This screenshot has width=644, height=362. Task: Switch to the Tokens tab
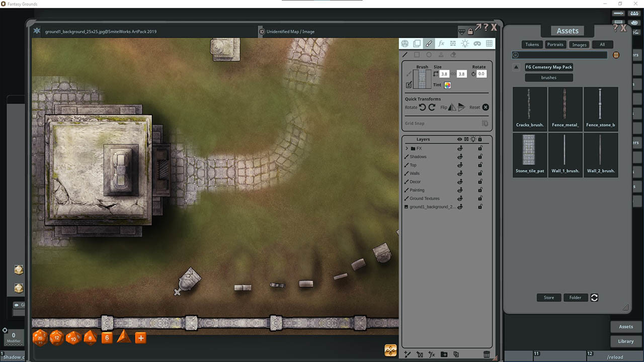click(532, 44)
